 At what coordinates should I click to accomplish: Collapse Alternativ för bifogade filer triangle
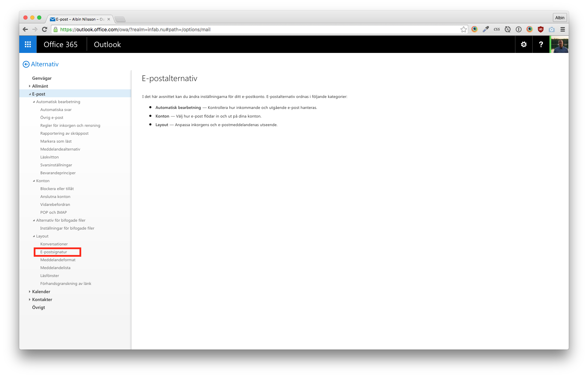point(34,221)
